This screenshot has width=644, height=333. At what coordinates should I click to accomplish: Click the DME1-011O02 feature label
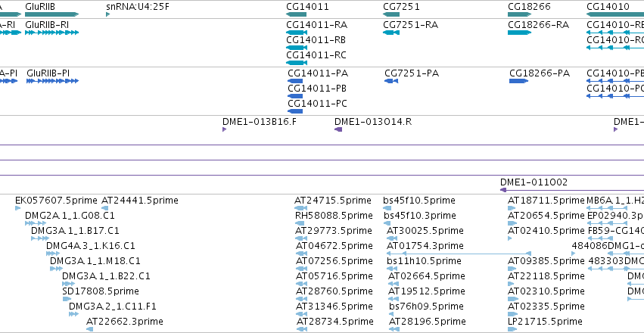[x=534, y=182]
